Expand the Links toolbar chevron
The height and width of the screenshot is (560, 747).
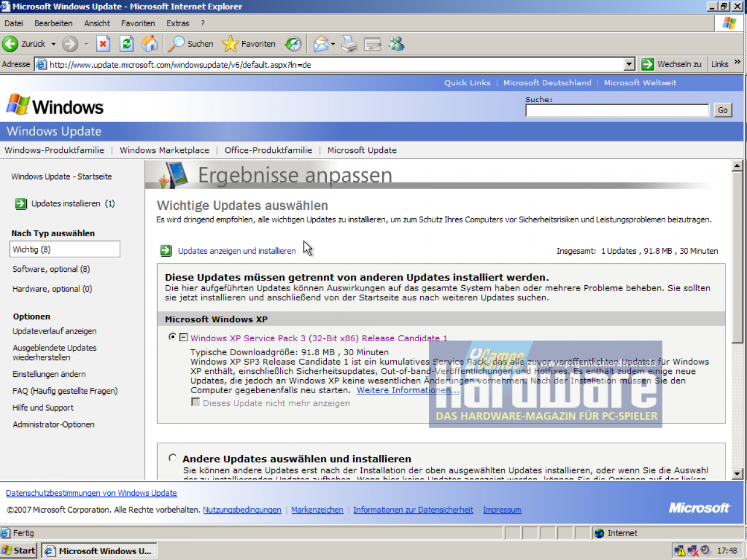737,62
